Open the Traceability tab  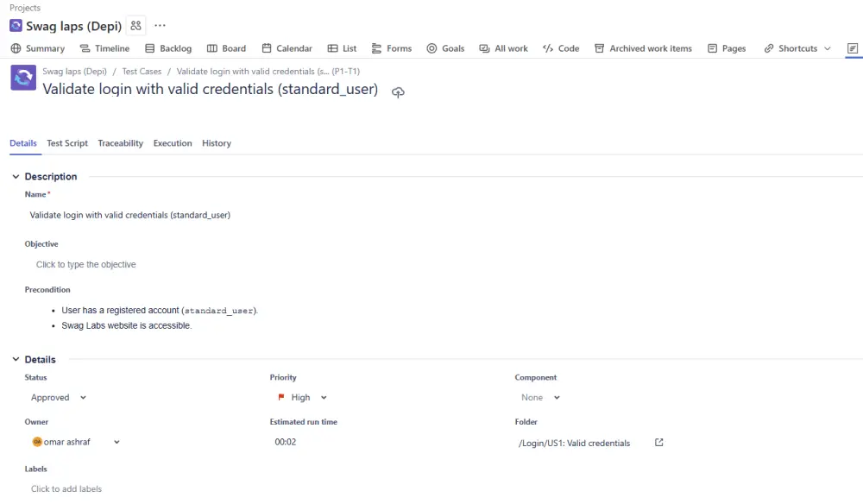click(120, 143)
